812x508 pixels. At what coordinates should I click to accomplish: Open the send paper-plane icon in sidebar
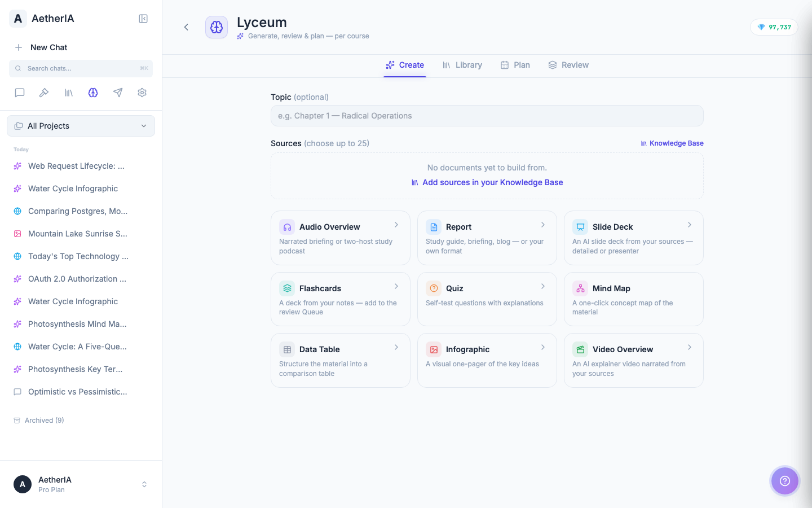coord(118,93)
